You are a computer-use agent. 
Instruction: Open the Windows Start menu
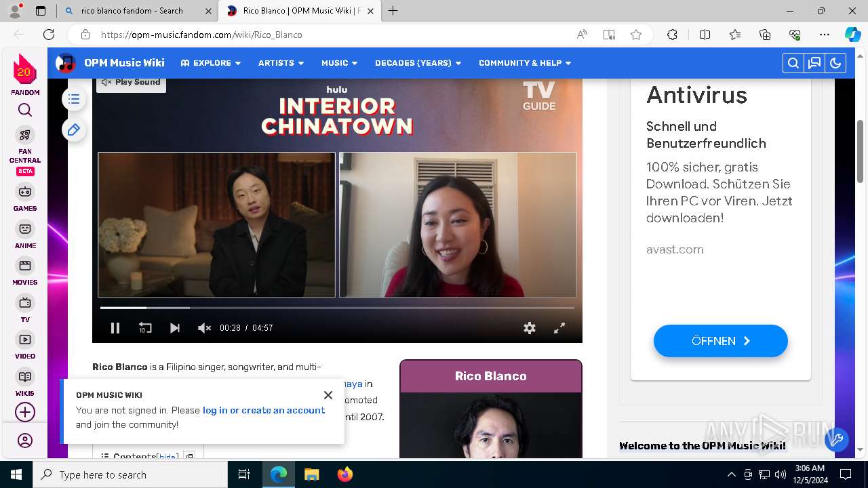click(x=16, y=474)
